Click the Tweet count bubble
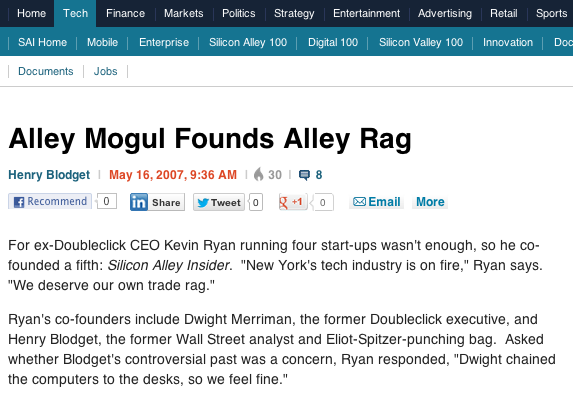Screen dimensions: 573x411 click(x=256, y=202)
